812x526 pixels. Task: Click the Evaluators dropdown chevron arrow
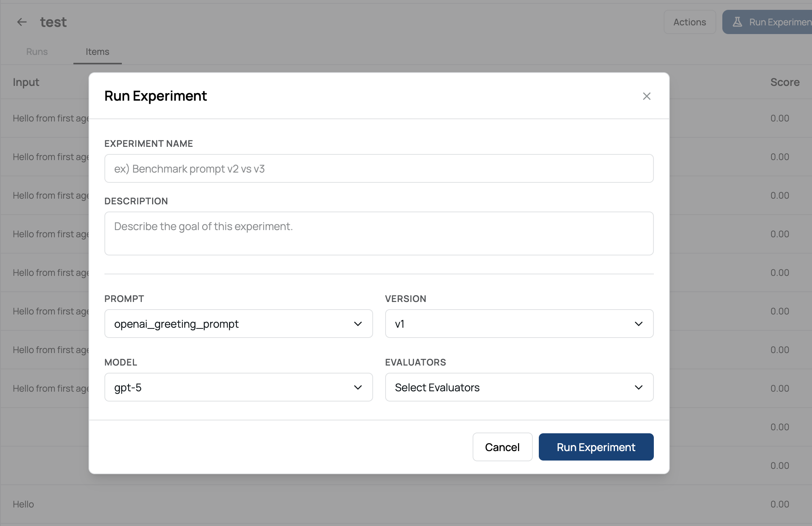coord(639,387)
